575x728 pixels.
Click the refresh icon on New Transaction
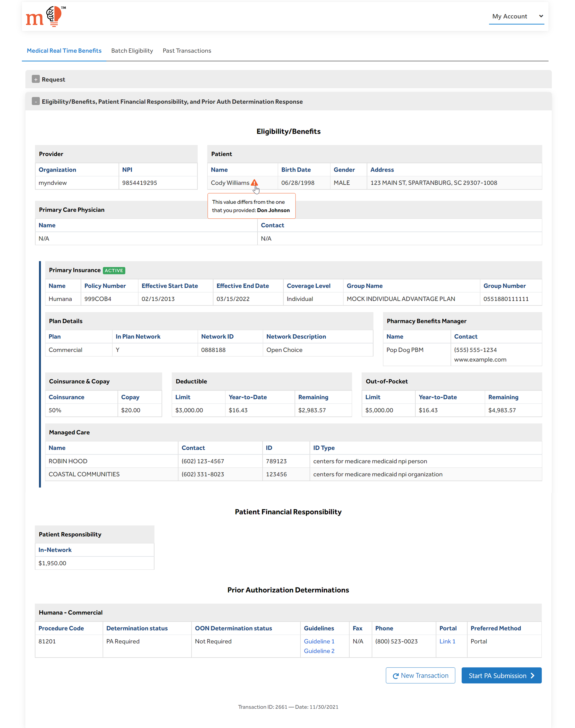click(x=396, y=676)
